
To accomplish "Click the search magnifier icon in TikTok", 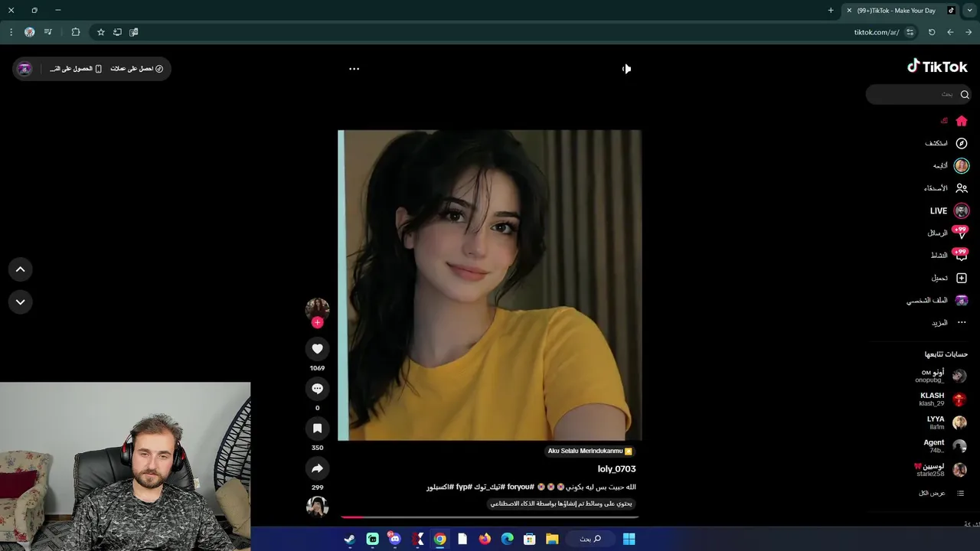I will coord(965,94).
